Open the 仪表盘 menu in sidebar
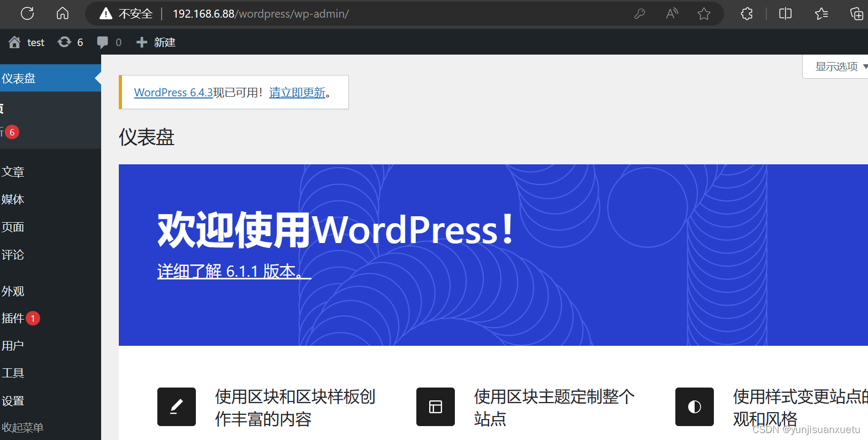Image resolution: width=868 pixels, height=440 pixels. click(50, 78)
